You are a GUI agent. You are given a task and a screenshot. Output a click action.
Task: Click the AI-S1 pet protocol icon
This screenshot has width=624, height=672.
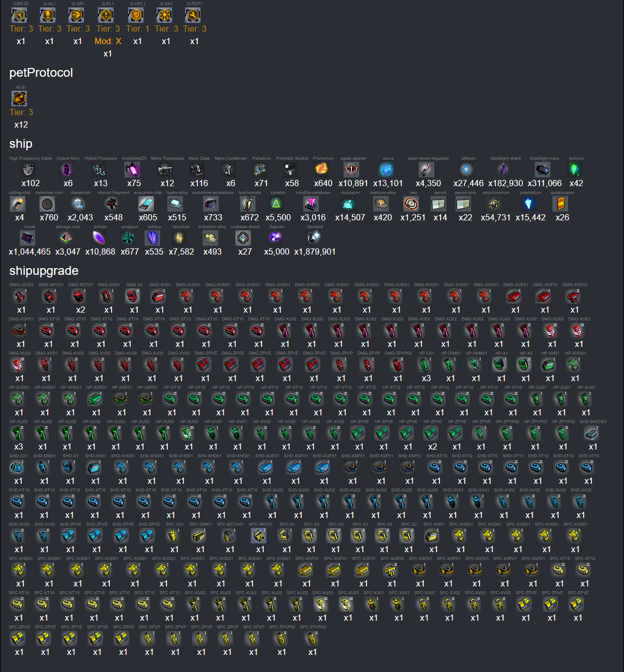19,98
